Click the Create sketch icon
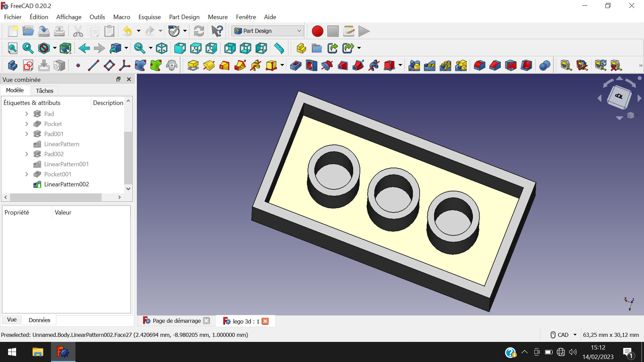The width and height of the screenshot is (644, 362). pyautogui.click(x=28, y=65)
